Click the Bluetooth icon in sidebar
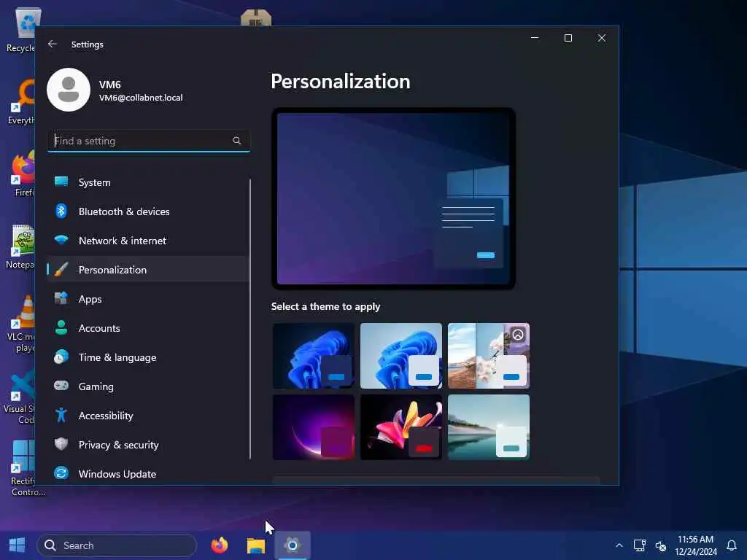 [x=61, y=211]
